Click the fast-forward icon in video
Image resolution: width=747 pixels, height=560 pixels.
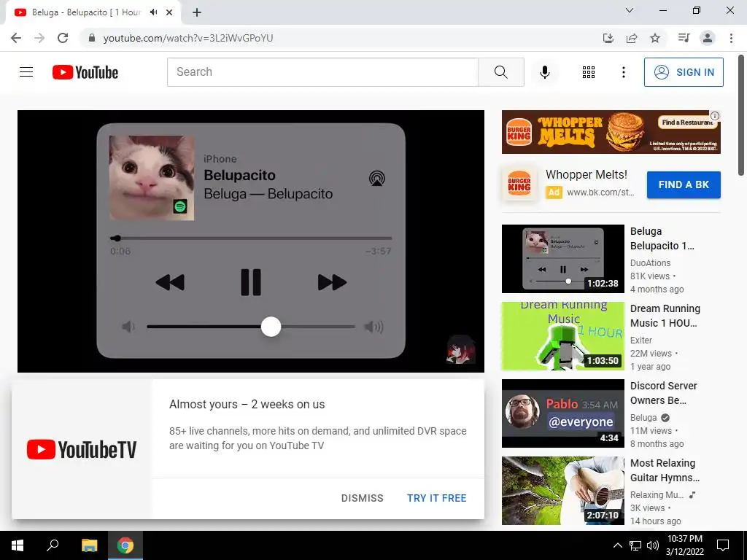tap(332, 282)
